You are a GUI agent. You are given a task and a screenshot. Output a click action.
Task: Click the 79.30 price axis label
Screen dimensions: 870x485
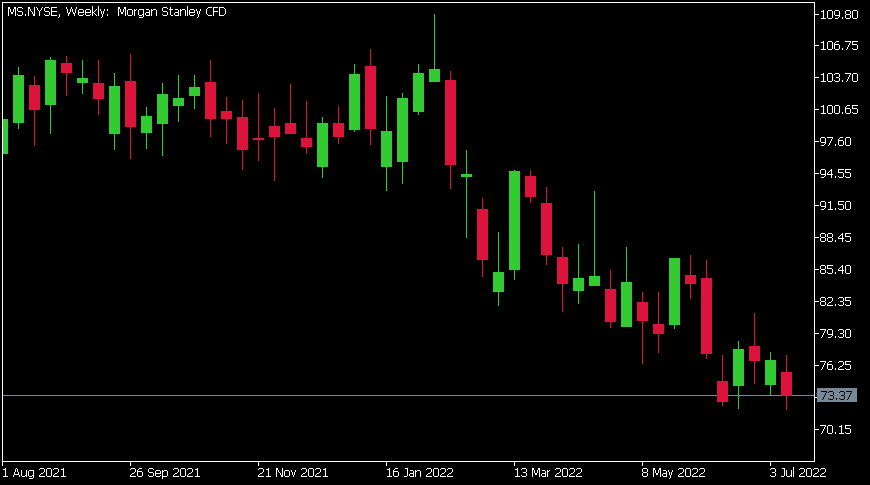pos(836,334)
